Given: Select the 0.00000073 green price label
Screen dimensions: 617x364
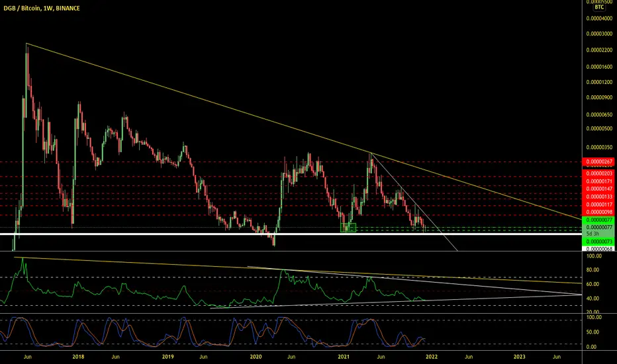Looking at the screenshot, I should tap(599, 242).
